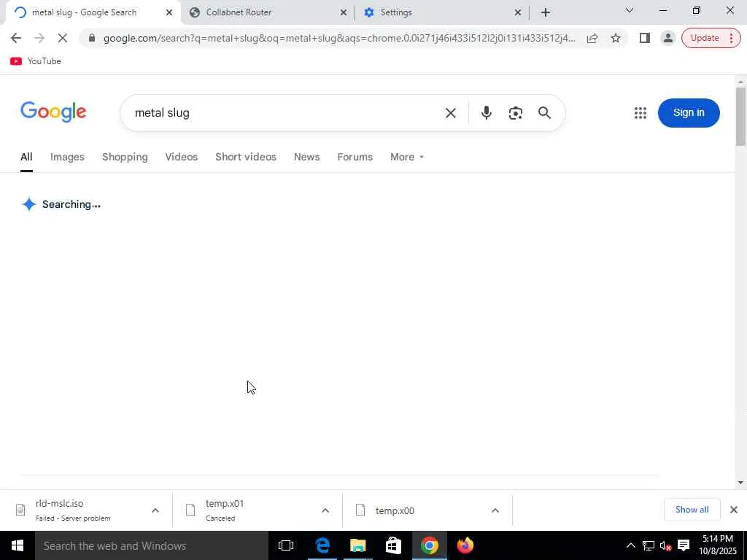
Task: Open the Google apps grid
Action: (x=640, y=113)
